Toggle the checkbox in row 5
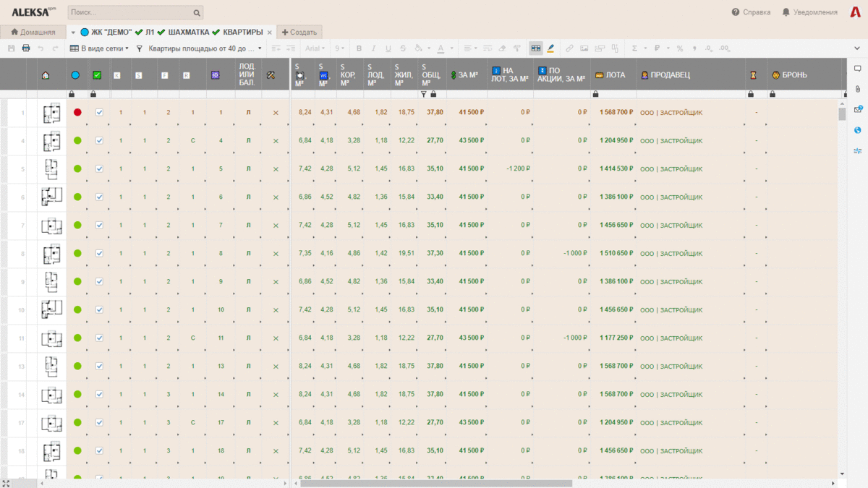The image size is (868, 488). pyautogui.click(x=100, y=168)
